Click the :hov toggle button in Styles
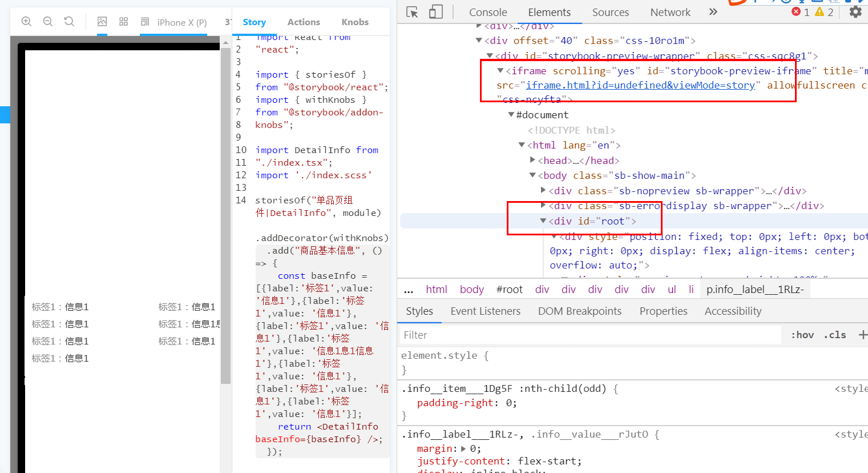Image resolution: width=868 pixels, height=473 pixels. point(802,335)
